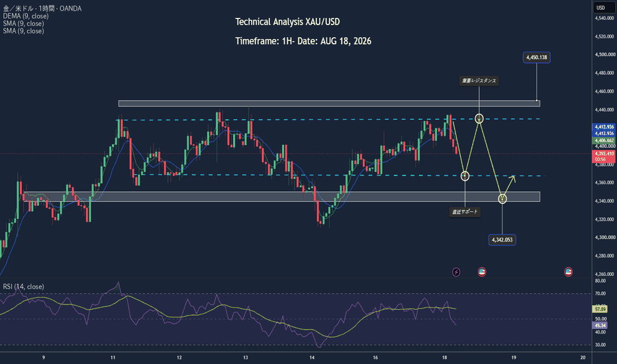This screenshot has height=364, width=617.
Task: Click the 4,500.000 price scale value
Action: tap(604, 55)
